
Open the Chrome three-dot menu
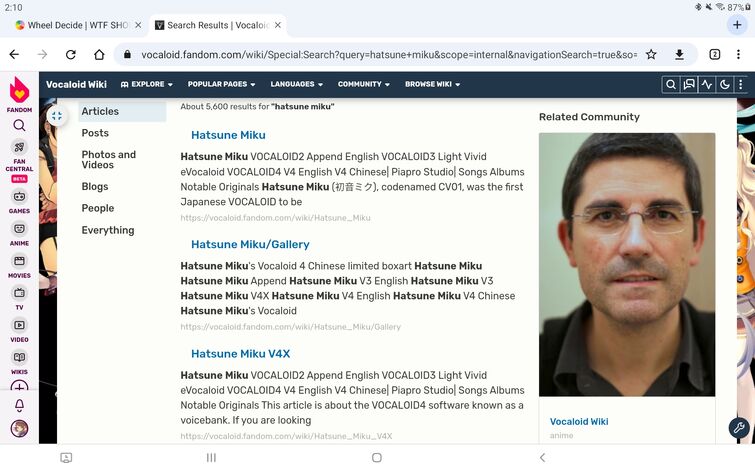click(738, 54)
